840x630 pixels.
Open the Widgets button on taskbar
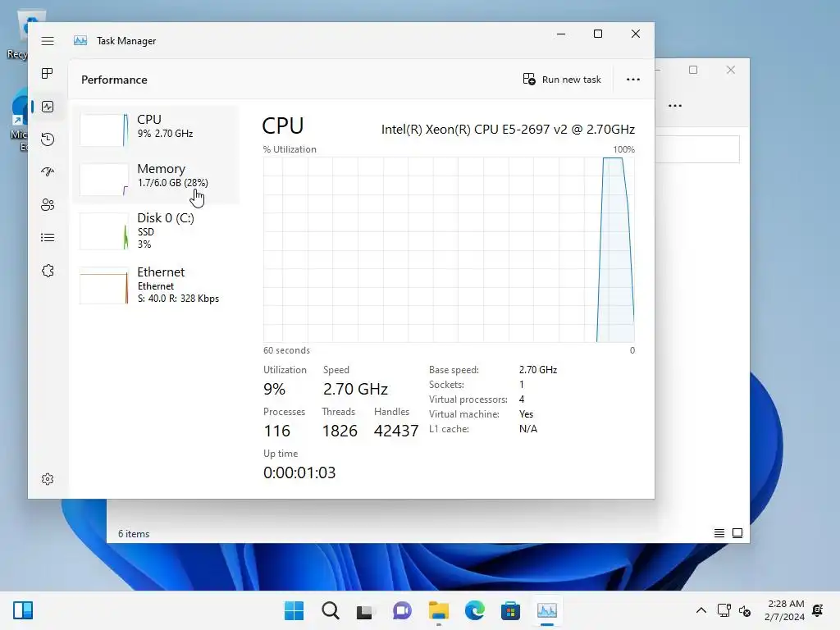[23, 610]
